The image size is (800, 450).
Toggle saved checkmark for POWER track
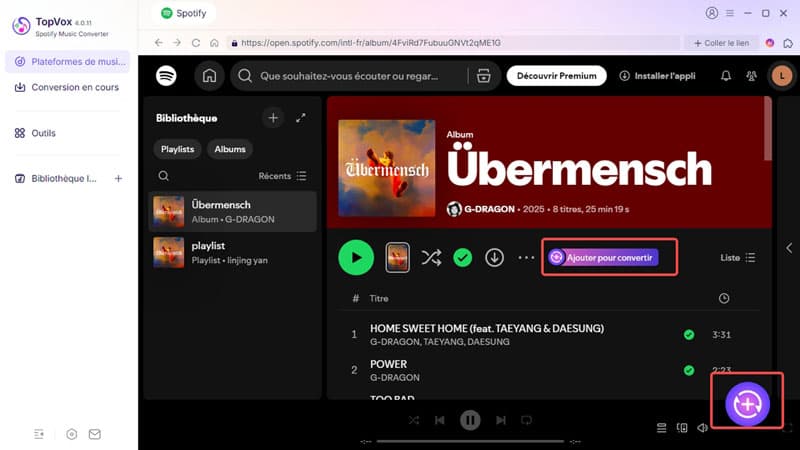pyautogui.click(x=689, y=370)
